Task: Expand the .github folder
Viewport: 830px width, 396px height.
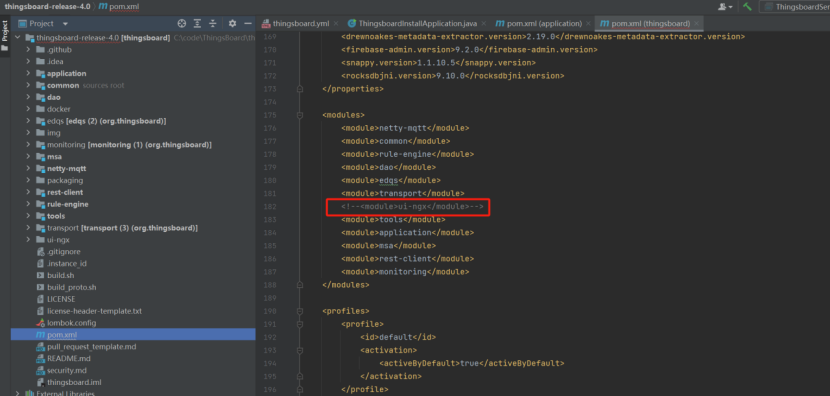Action: click(x=28, y=50)
